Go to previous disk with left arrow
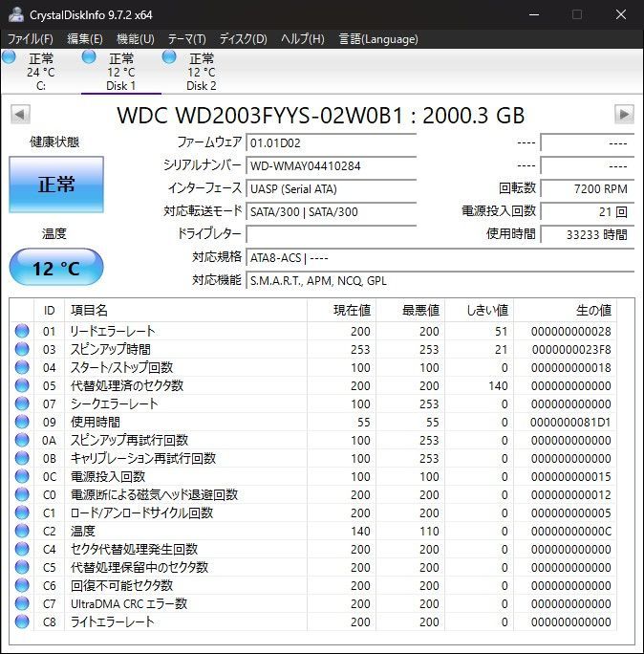Screen dimensions: 644x654 (x=20, y=115)
